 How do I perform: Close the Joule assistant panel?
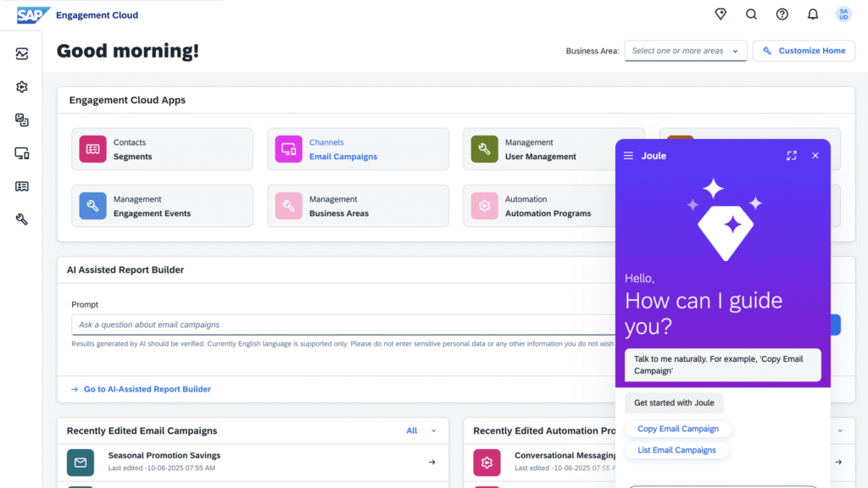pyautogui.click(x=815, y=156)
